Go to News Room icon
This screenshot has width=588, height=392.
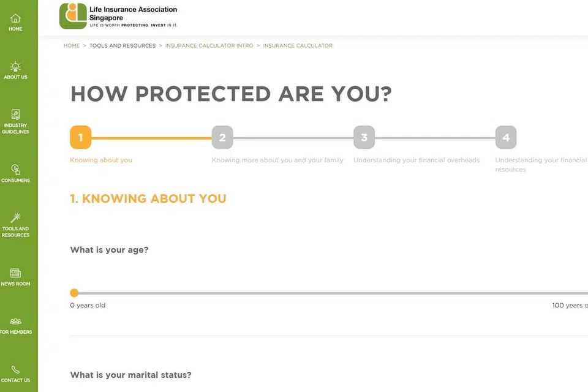pos(15,273)
